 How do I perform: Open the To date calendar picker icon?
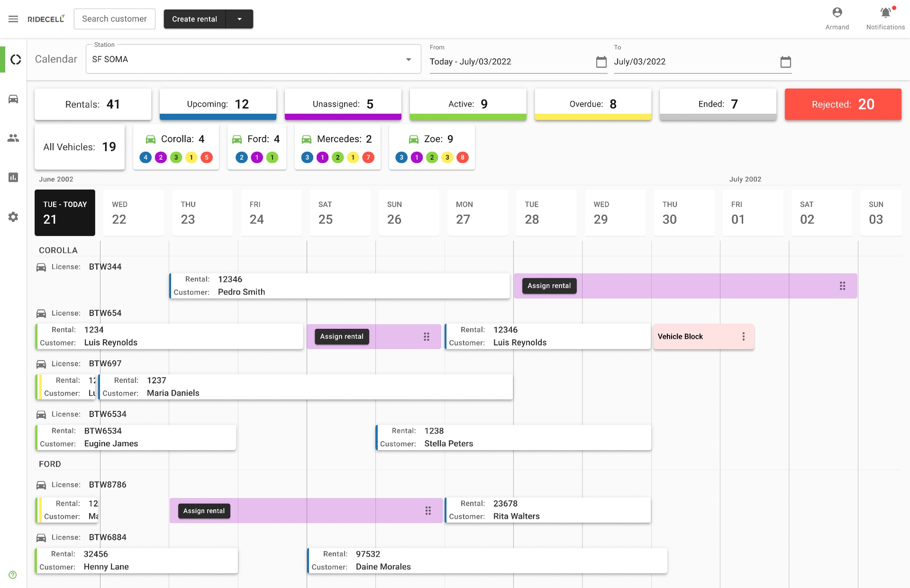785,62
